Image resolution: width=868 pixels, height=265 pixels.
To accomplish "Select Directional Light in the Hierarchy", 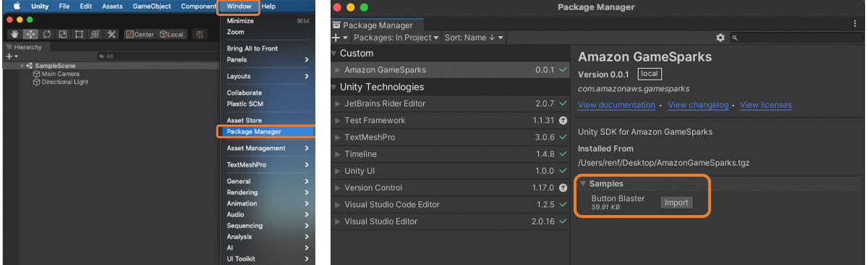I will click(60, 82).
